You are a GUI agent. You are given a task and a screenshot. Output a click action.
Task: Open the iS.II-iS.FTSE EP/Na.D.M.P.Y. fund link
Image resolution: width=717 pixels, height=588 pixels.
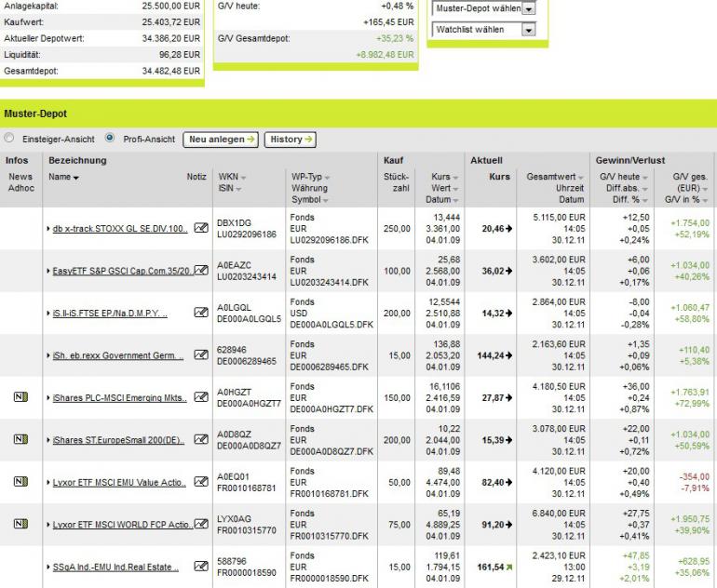[111, 314]
